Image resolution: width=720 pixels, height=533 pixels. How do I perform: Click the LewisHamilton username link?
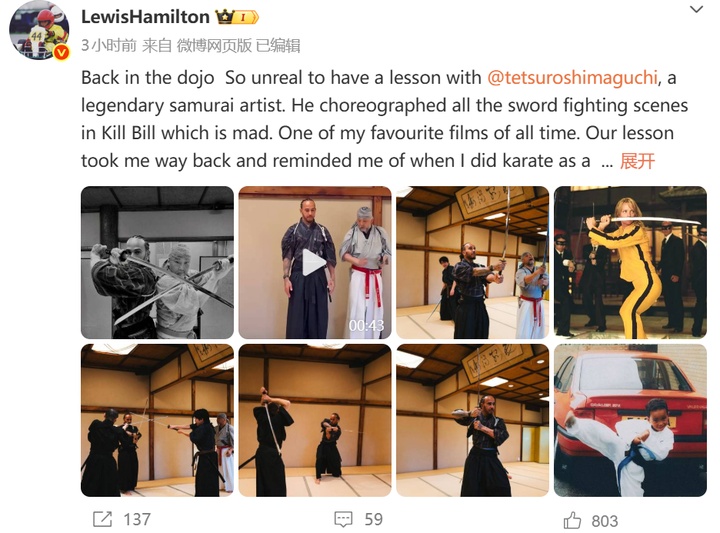[145, 17]
